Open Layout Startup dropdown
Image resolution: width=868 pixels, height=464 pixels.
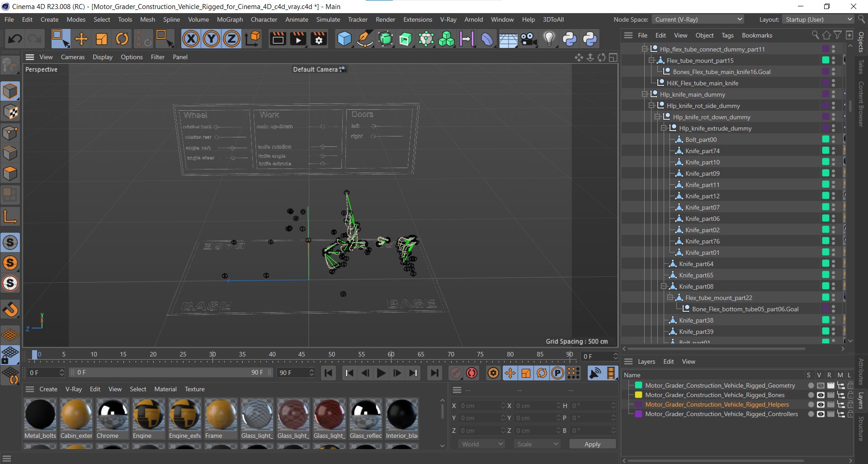click(819, 19)
